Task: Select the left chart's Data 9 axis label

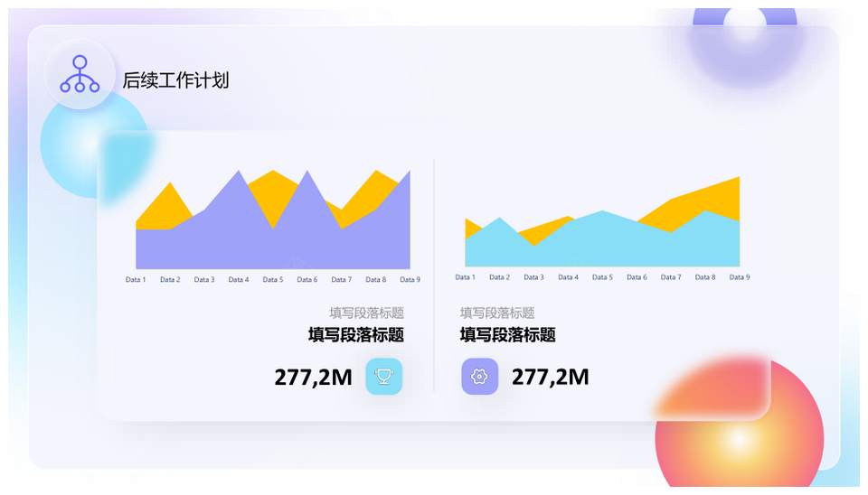Action: coord(410,280)
